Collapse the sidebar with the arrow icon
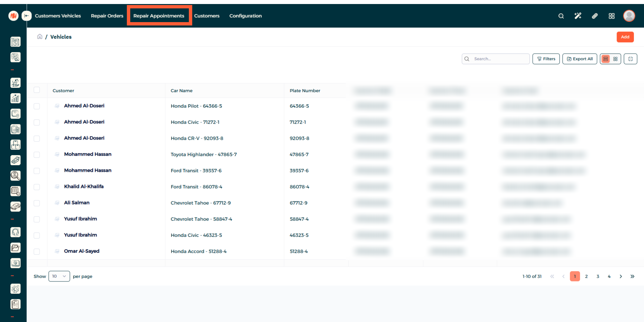 pos(26,16)
